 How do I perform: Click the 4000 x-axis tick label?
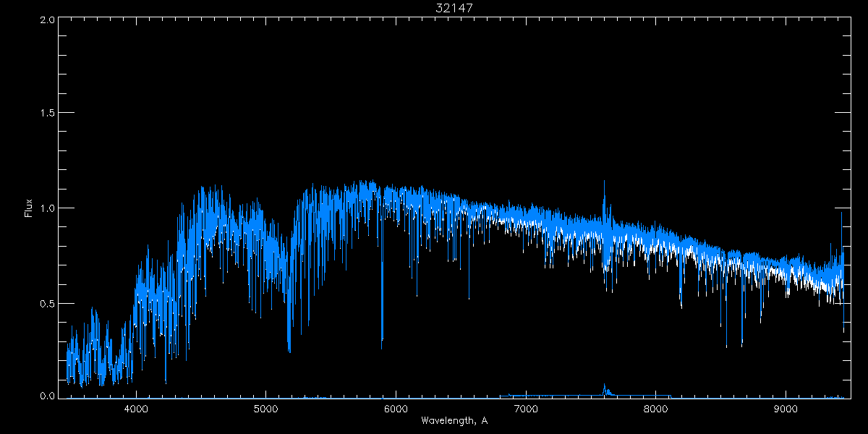tap(136, 409)
